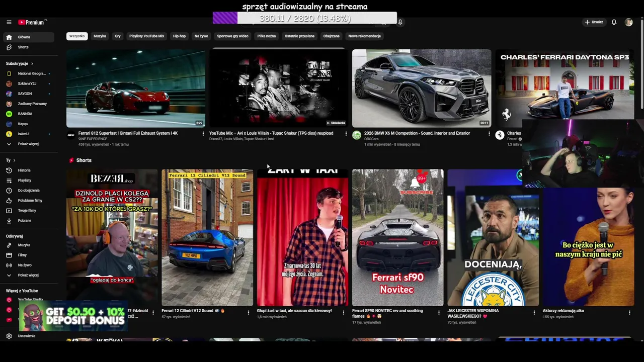Screen dimensions: 644x362
Task: Open SAYGON channel in sidebar
Action: [x=28, y=94]
